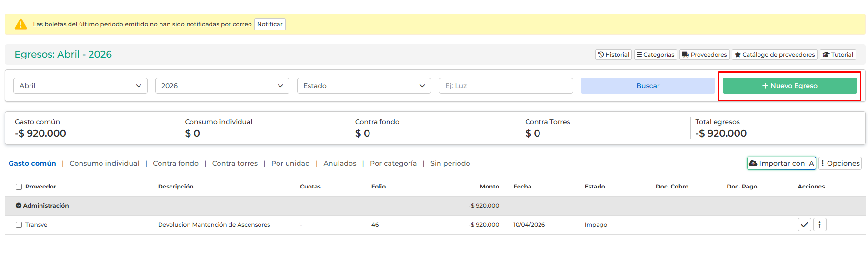Toggle select-all checkbox beside Proveedor header

[19, 187]
